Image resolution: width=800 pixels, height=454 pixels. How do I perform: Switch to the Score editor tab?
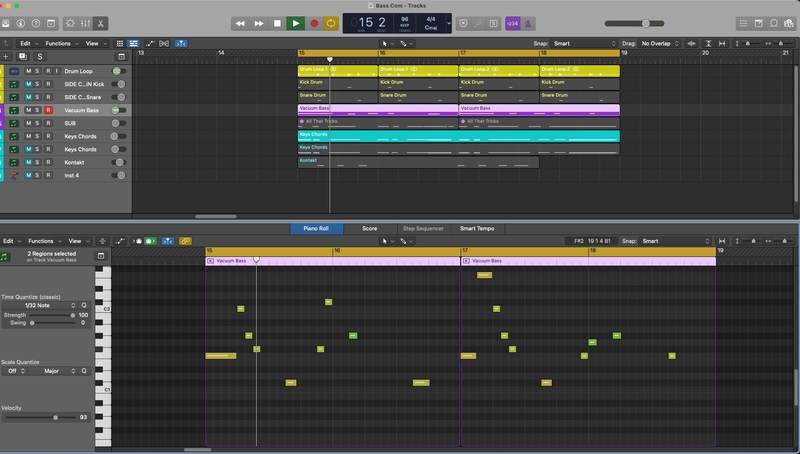click(369, 228)
